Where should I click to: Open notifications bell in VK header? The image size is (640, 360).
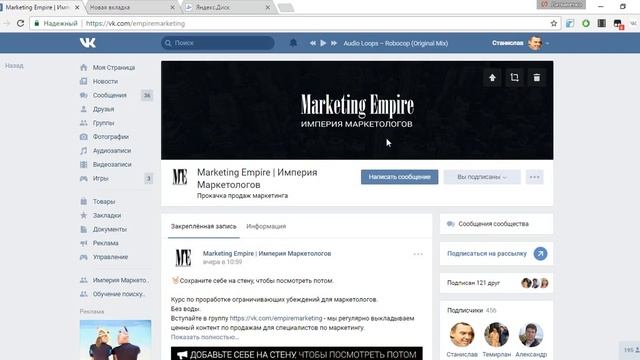pyautogui.click(x=293, y=43)
